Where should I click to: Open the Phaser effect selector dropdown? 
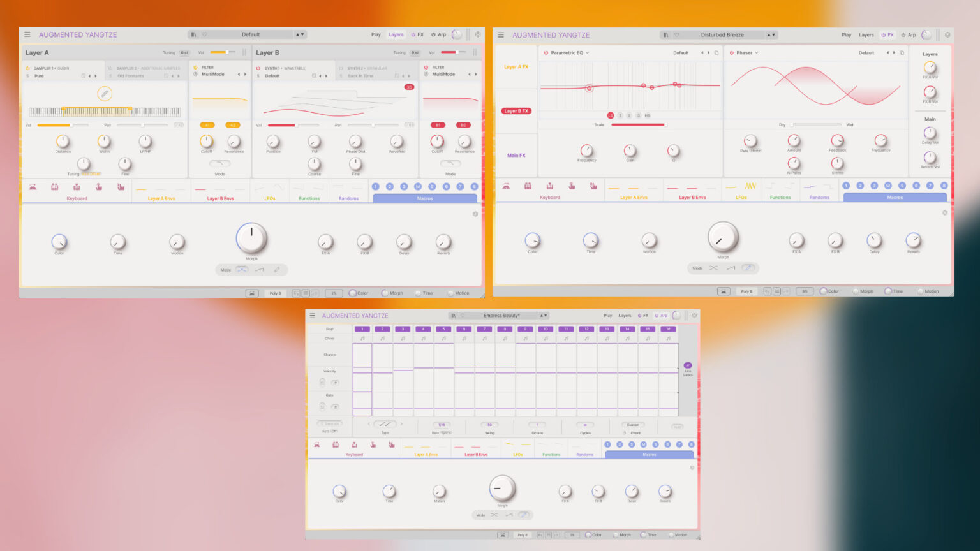pyautogui.click(x=757, y=52)
